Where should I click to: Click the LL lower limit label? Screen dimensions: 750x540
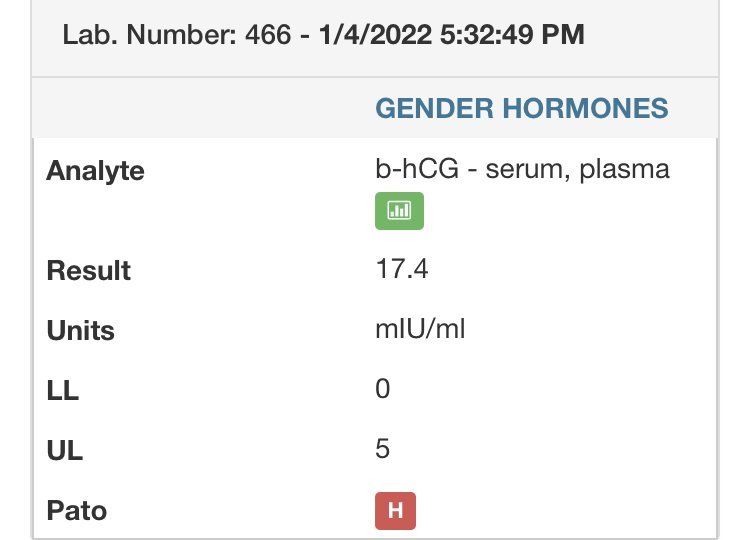coord(62,390)
